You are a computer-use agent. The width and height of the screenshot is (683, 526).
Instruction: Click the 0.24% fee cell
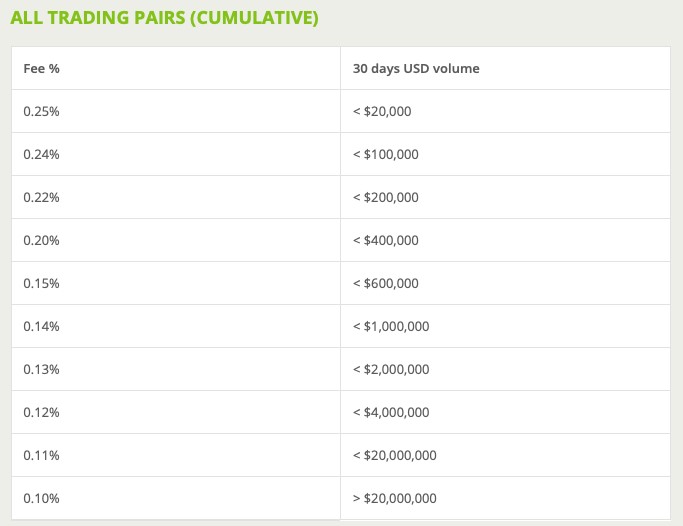click(176, 154)
